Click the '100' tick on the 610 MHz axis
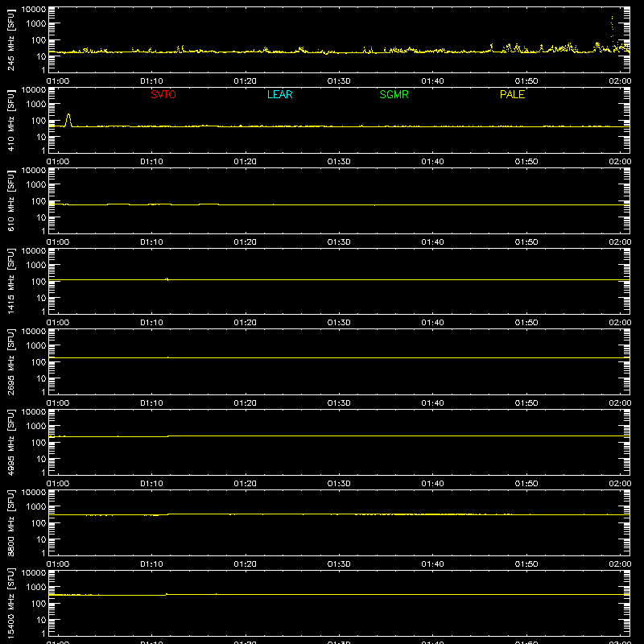This screenshot has width=644, height=644. pos(39,201)
